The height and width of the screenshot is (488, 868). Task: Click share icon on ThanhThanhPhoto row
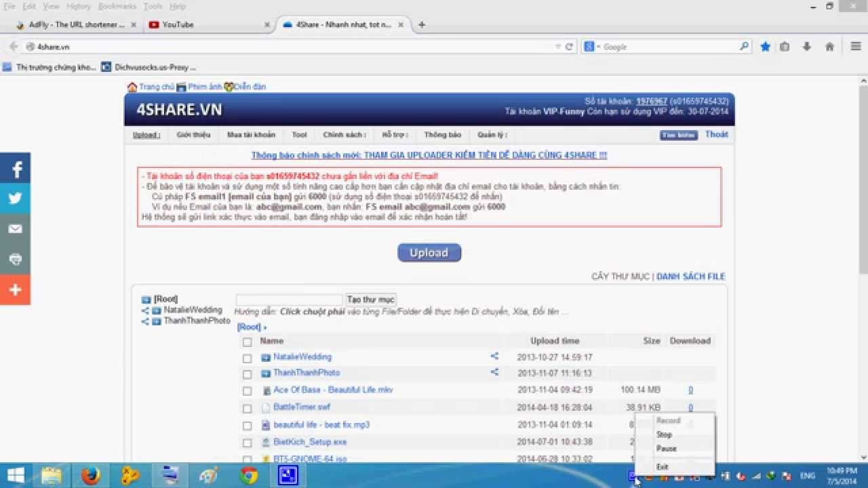[x=494, y=372]
